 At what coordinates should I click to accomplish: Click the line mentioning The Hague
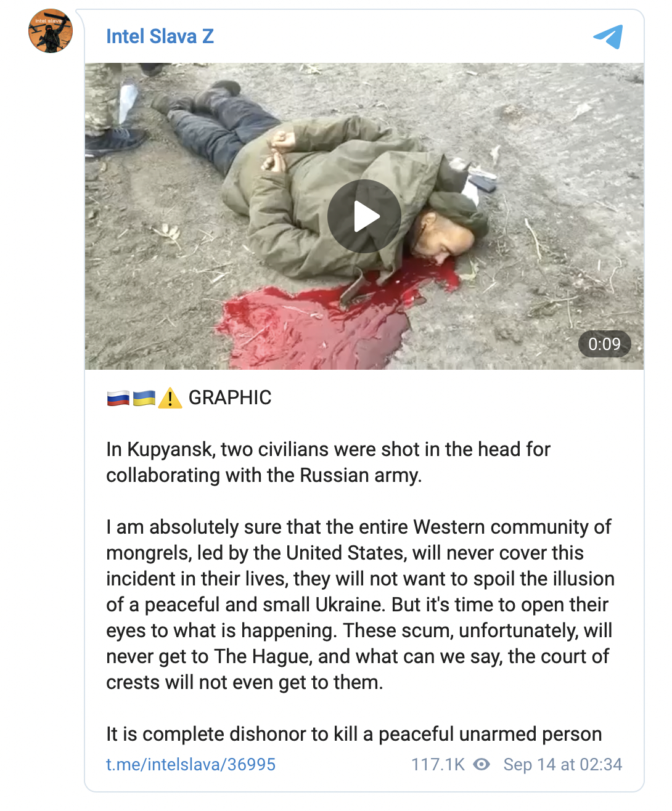(358, 656)
